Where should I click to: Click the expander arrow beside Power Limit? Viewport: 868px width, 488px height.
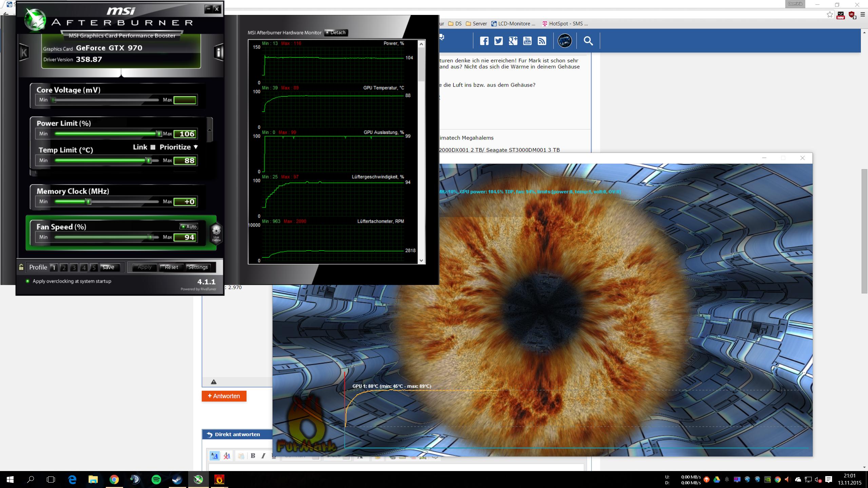click(210, 130)
